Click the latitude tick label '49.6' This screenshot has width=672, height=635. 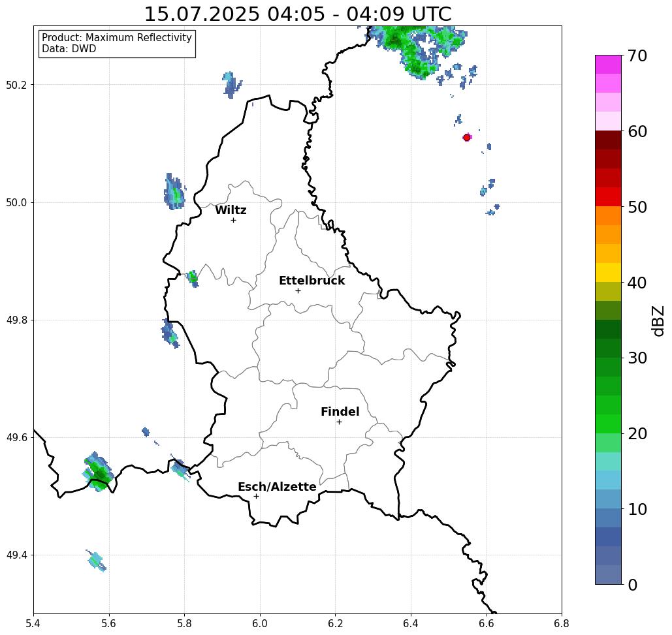pos(16,438)
